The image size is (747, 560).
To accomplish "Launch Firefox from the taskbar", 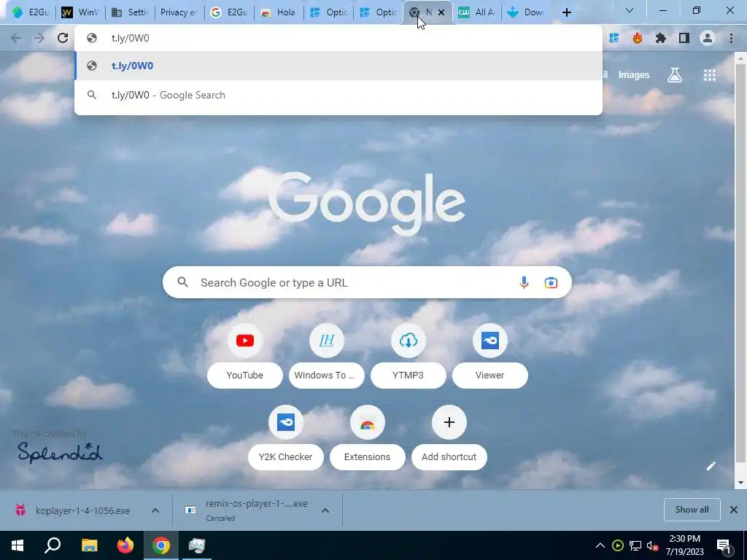I will tap(125, 545).
